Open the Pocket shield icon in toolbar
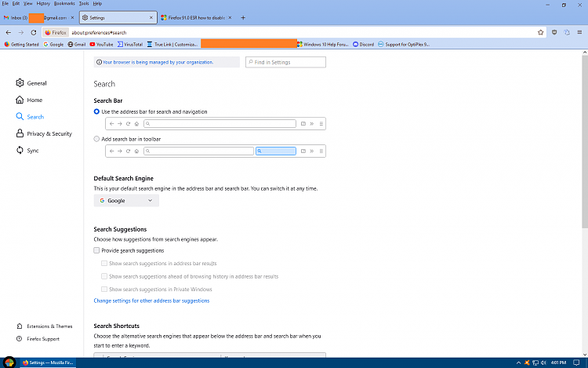Screen dimensions: 588x368 (x=554, y=33)
